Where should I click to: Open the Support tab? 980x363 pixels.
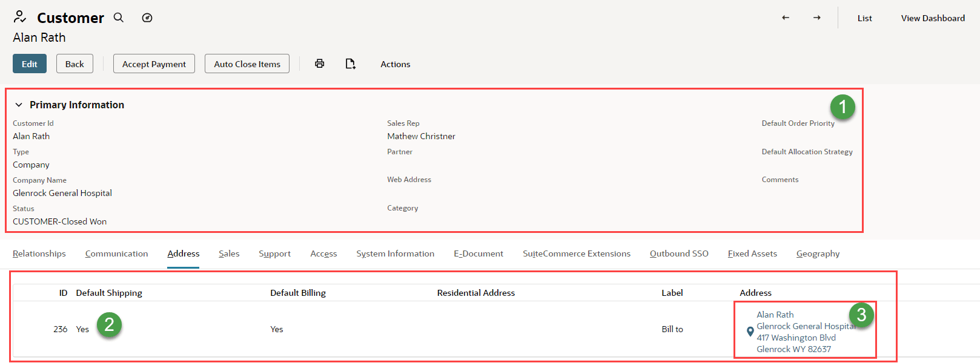(274, 253)
